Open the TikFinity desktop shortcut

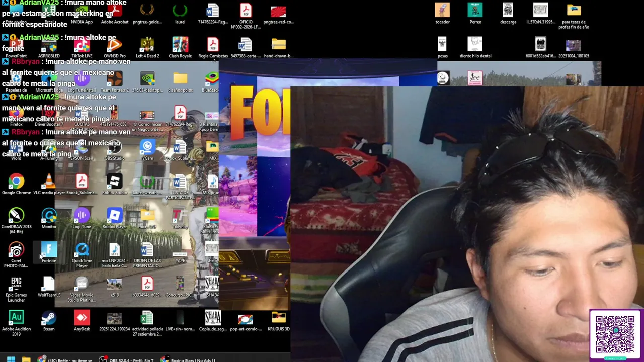coord(180,219)
